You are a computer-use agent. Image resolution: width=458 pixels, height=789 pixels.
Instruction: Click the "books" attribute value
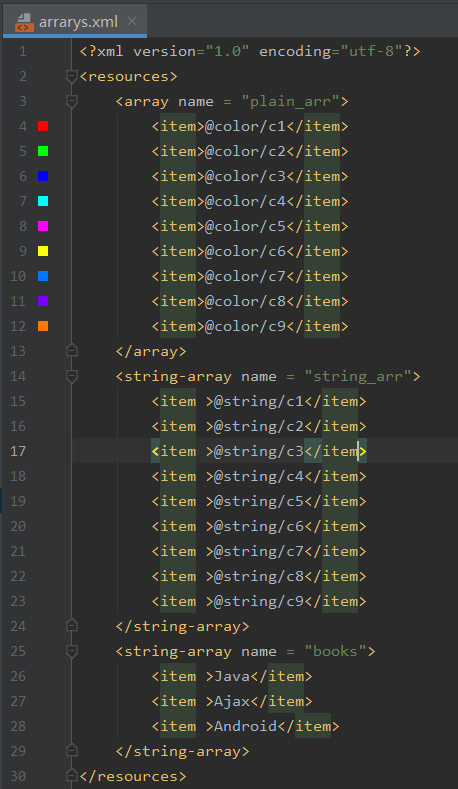(x=336, y=651)
